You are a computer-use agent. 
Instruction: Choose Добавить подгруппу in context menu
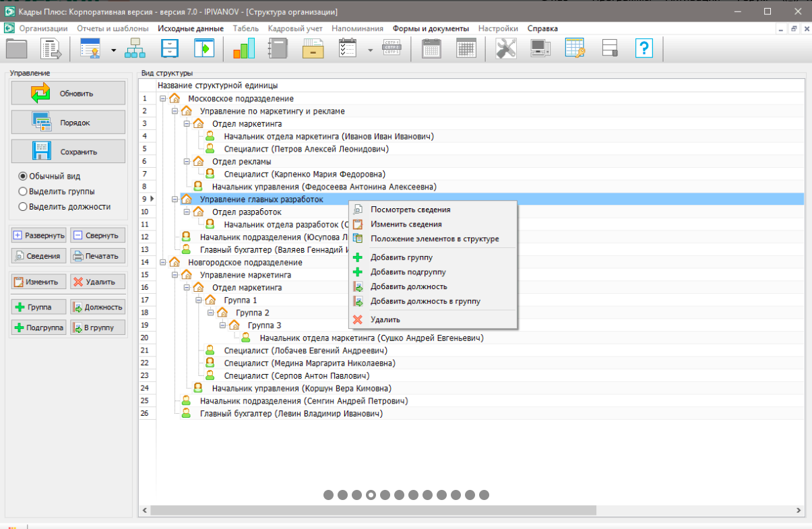pos(433,272)
